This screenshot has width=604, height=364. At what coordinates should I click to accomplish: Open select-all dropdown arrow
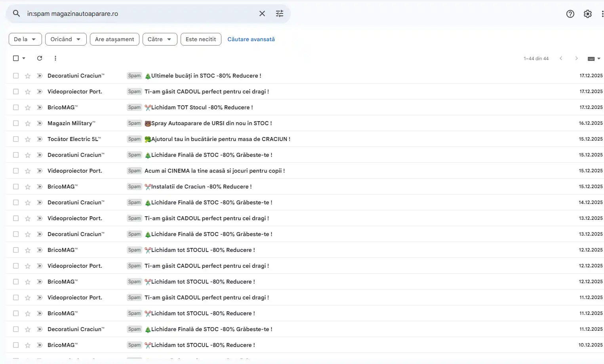[x=24, y=58]
